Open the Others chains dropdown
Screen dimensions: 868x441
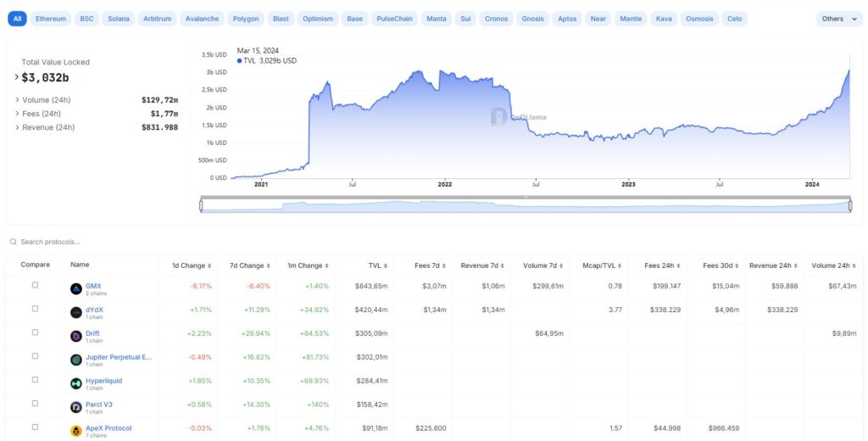pyautogui.click(x=839, y=19)
